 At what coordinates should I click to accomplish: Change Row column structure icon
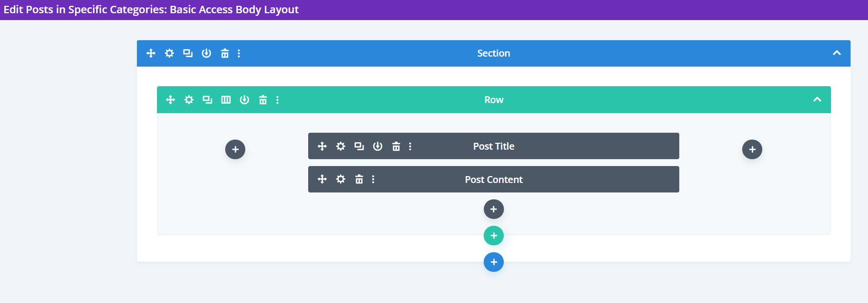(226, 100)
